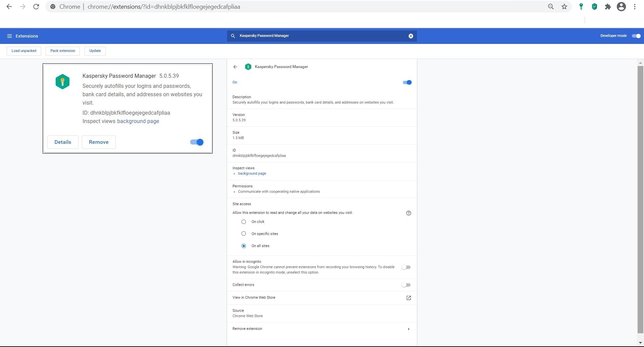Click the Update button
This screenshot has height=347, width=644.
point(95,51)
